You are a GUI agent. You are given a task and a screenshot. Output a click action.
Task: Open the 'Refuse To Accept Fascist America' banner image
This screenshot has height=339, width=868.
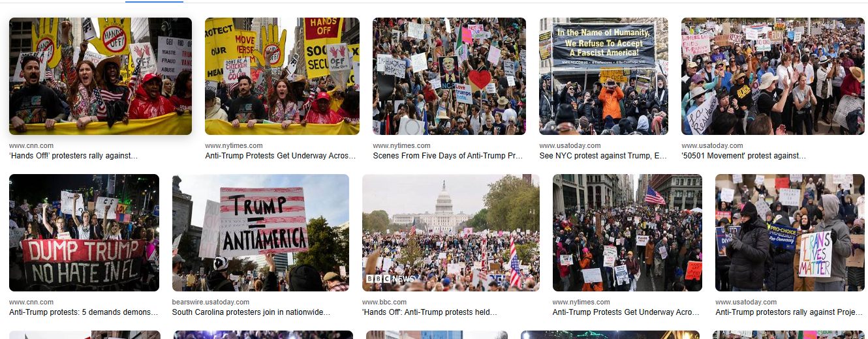tap(604, 76)
